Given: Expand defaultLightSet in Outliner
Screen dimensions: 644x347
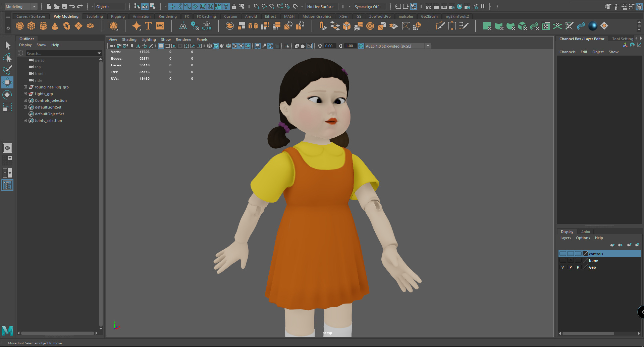Looking at the screenshot, I should coord(25,107).
